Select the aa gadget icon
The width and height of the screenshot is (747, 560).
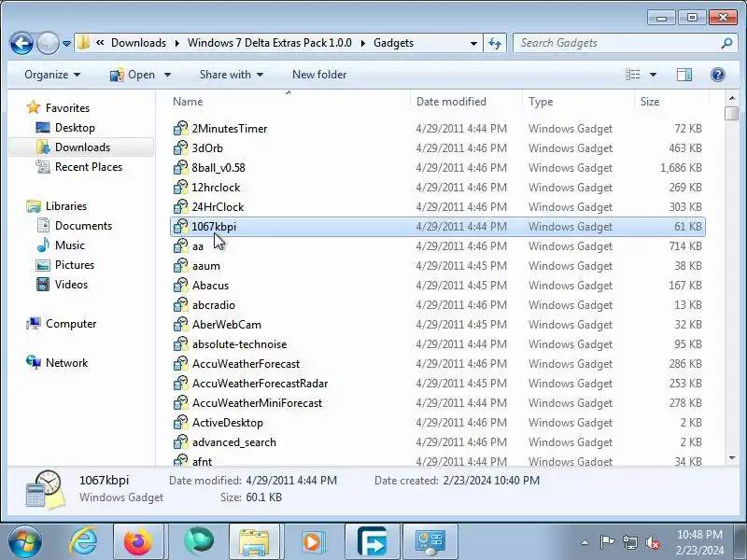[x=180, y=245]
